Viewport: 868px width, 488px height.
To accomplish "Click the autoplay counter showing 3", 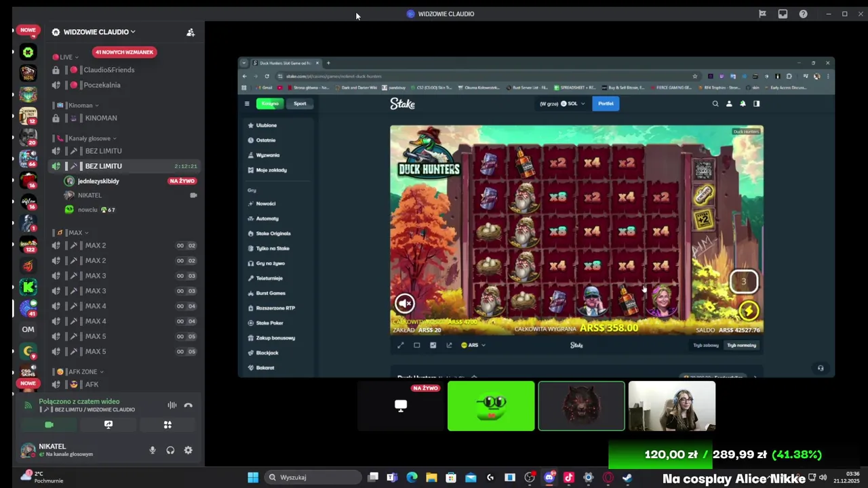I will (743, 281).
